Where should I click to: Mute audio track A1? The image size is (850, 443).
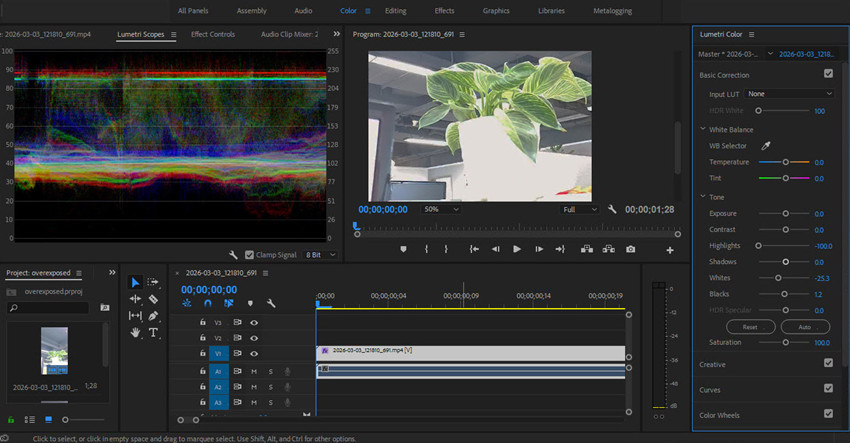(x=254, y=371)
